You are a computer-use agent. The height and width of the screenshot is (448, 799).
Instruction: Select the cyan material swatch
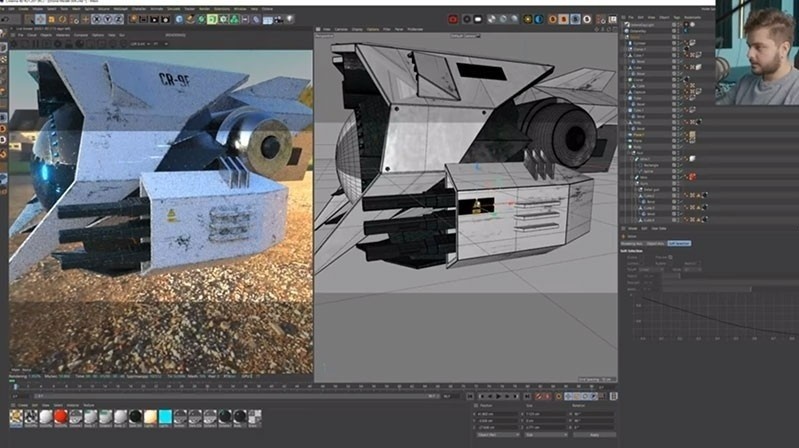click(x=165, y=417)
